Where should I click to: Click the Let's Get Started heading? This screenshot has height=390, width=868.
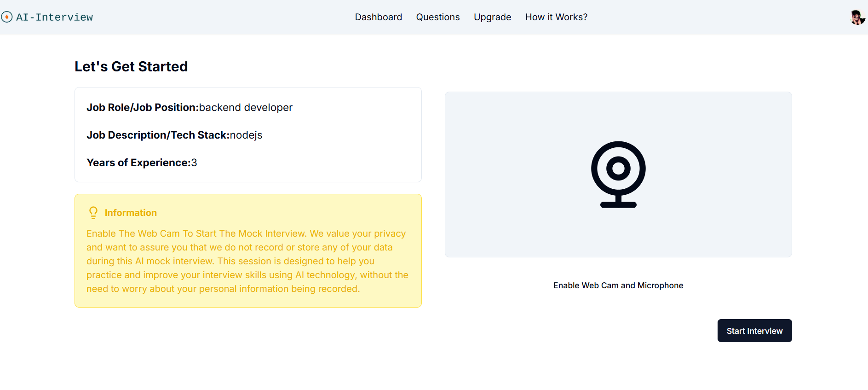coord(131,66)
